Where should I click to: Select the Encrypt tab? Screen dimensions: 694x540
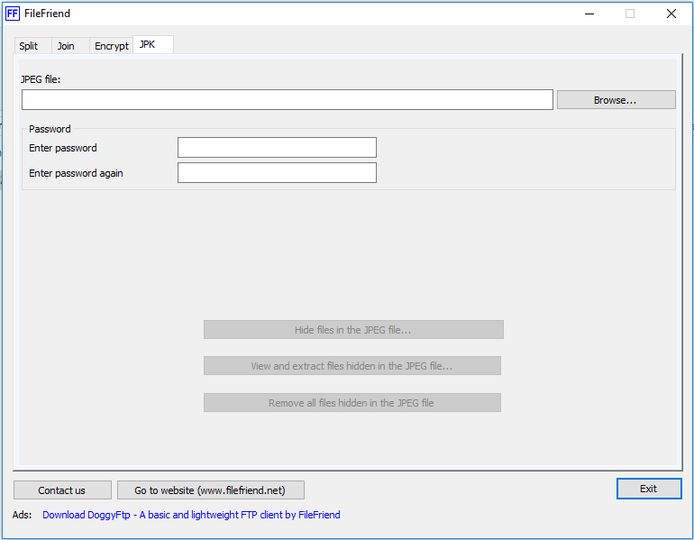(111, 46)
